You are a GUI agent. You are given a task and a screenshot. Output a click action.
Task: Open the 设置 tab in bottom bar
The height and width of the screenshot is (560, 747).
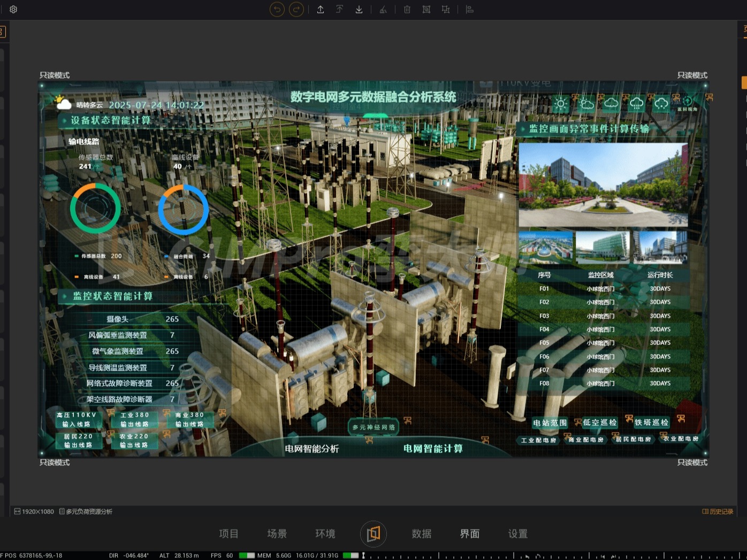[x=518, y=533]
